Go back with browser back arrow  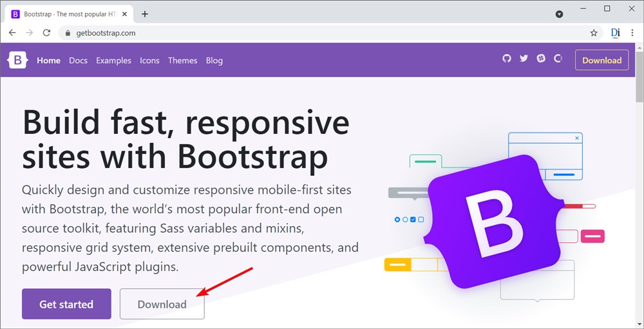(x=12, y=33)
